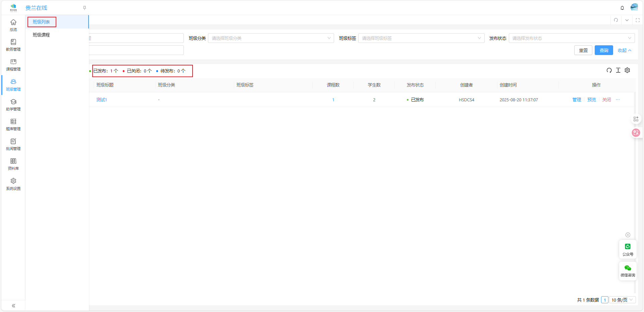Open 系统设置 gear in sidebar

13,184
